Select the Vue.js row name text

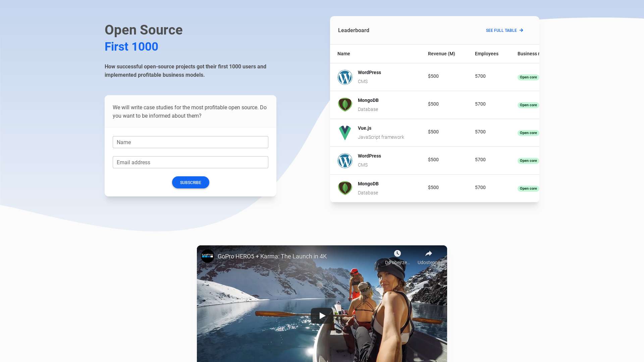pyautogui.click(x=364, y=128)
